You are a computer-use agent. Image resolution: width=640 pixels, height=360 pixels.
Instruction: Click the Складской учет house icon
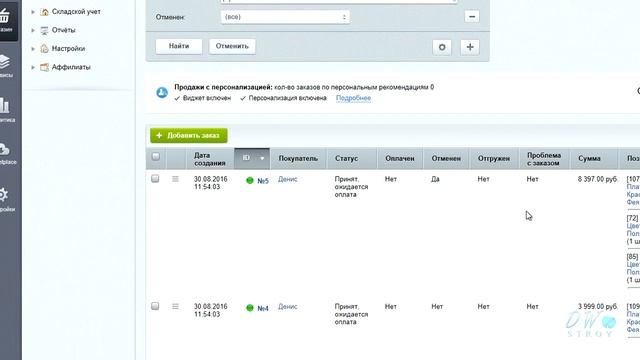pyautogui.click(x=44, y=12)
